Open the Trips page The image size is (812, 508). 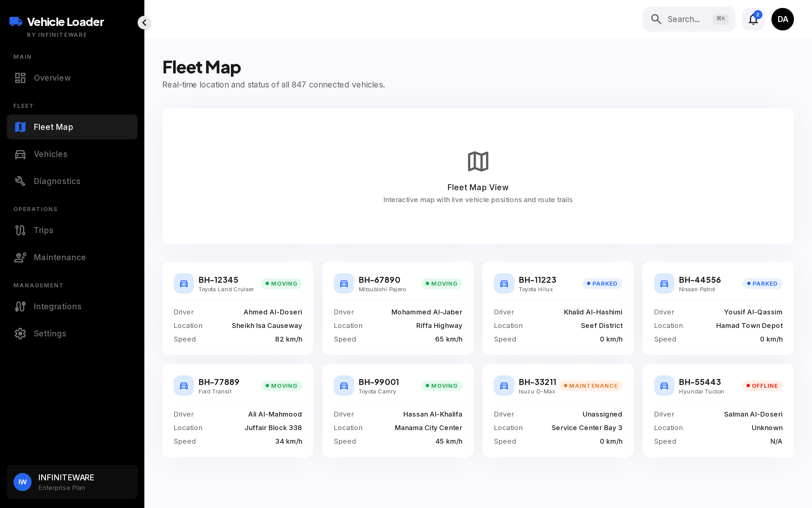tap(72, 231)
